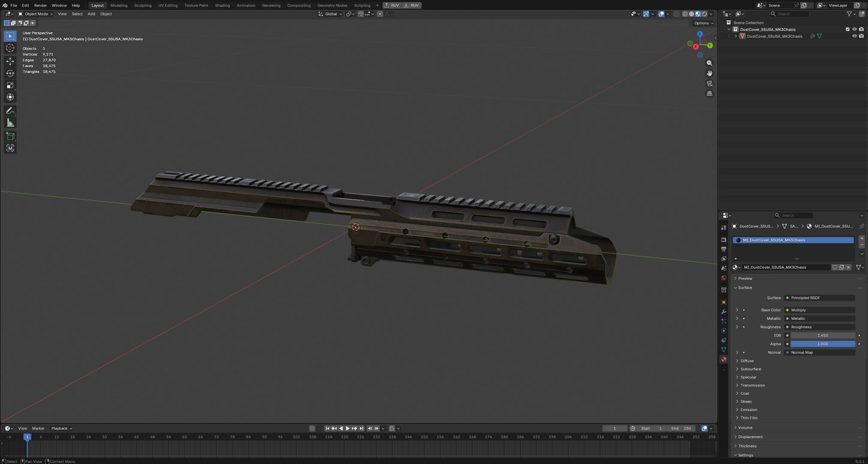This screenshot has height=464, width=868.
Task: Open the Shading workspace tab
Action: point(222,5)
